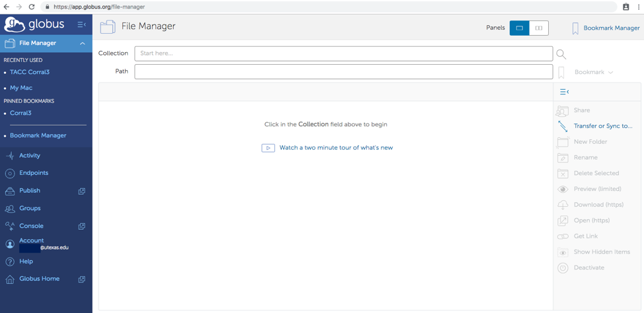Viewport: 644px width, 313px height.
Task: Collapse sidebar using the menu icon beside the Globus logo
Action: click(82, 25)
